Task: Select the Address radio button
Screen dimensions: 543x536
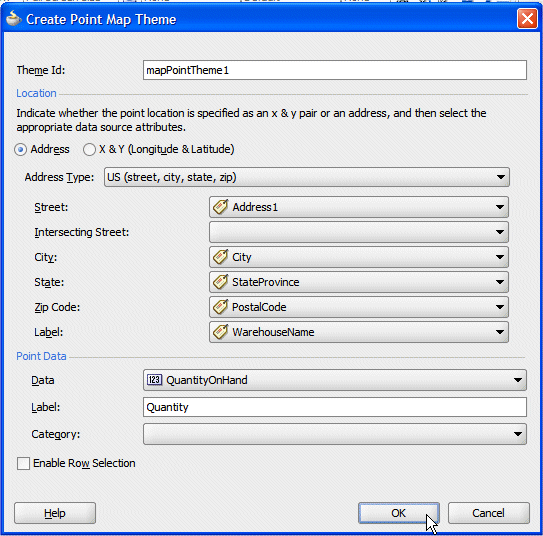Action: pos(20,150)
